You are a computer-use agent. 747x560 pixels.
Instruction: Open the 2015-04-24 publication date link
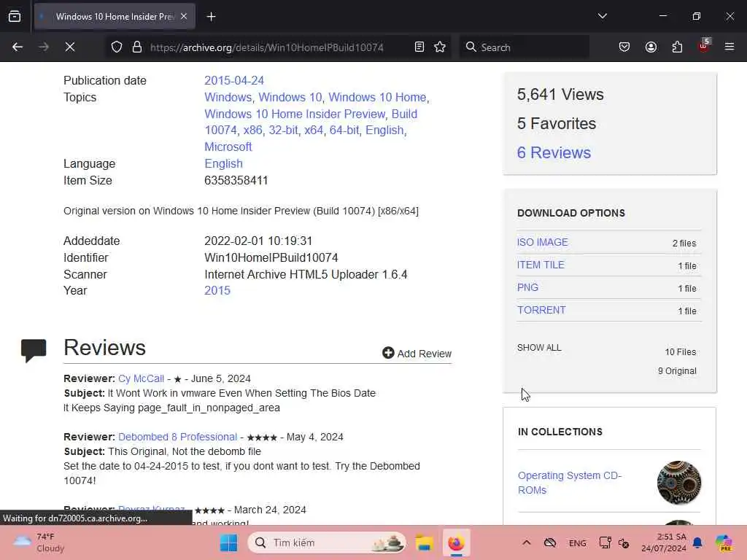point(234,80)
